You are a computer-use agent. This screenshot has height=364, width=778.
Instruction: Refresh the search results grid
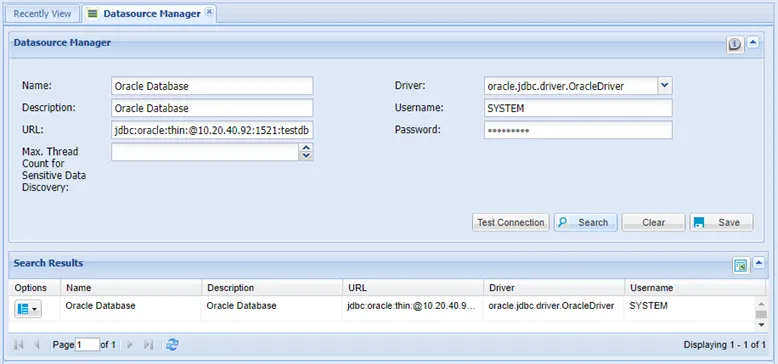tap(172, 345)
